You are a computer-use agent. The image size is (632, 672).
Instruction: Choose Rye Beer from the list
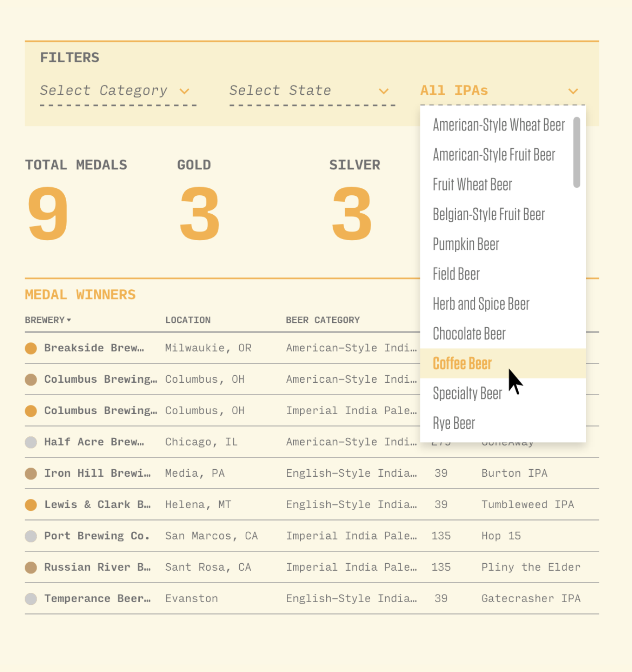(454, 423)
